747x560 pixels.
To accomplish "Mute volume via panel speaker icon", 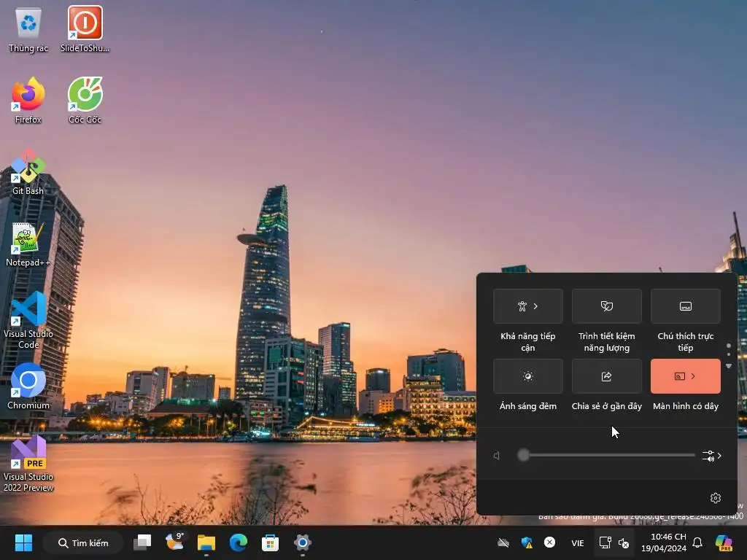I will pos(497,456).
